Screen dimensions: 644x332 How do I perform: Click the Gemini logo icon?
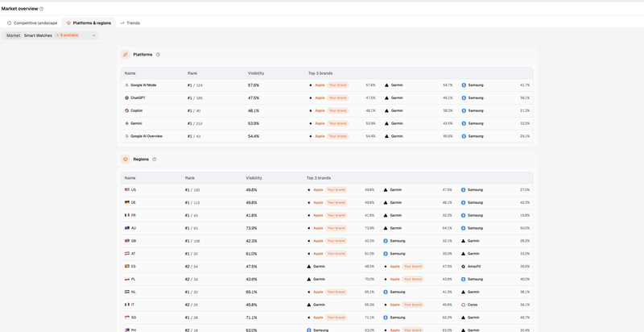point(127,123)
